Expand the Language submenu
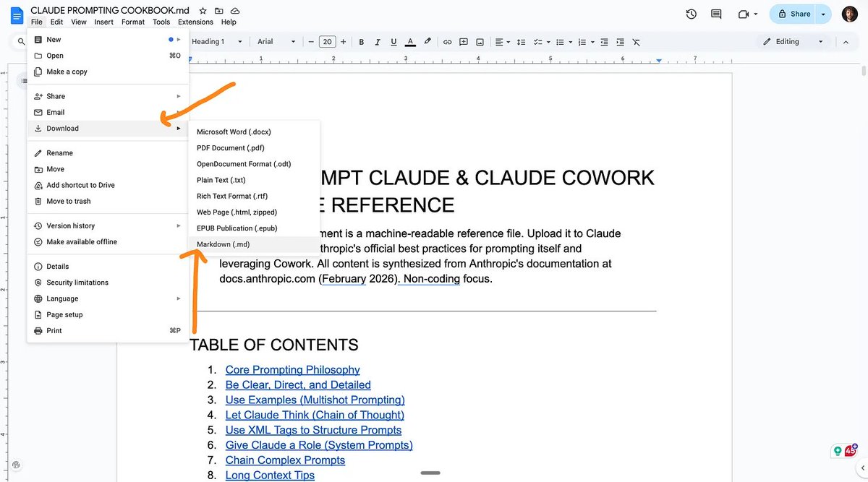 click(108, 298)
